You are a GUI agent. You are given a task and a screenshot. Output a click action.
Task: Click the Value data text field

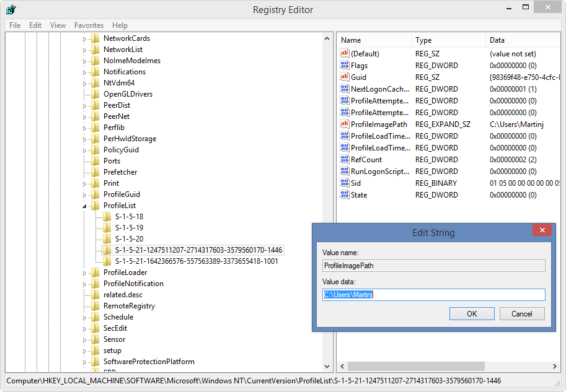[x=434, y=295]
